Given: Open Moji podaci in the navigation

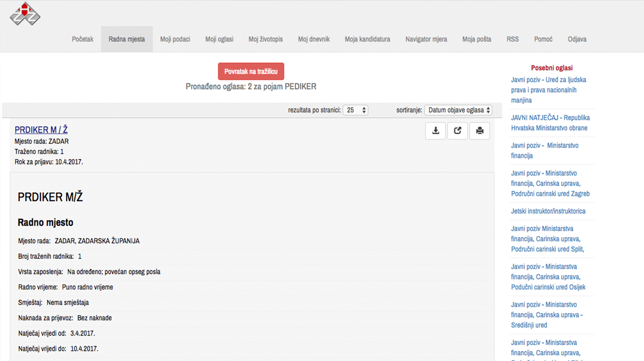Looking at the screenshot, I should click(x=175, y=39).
